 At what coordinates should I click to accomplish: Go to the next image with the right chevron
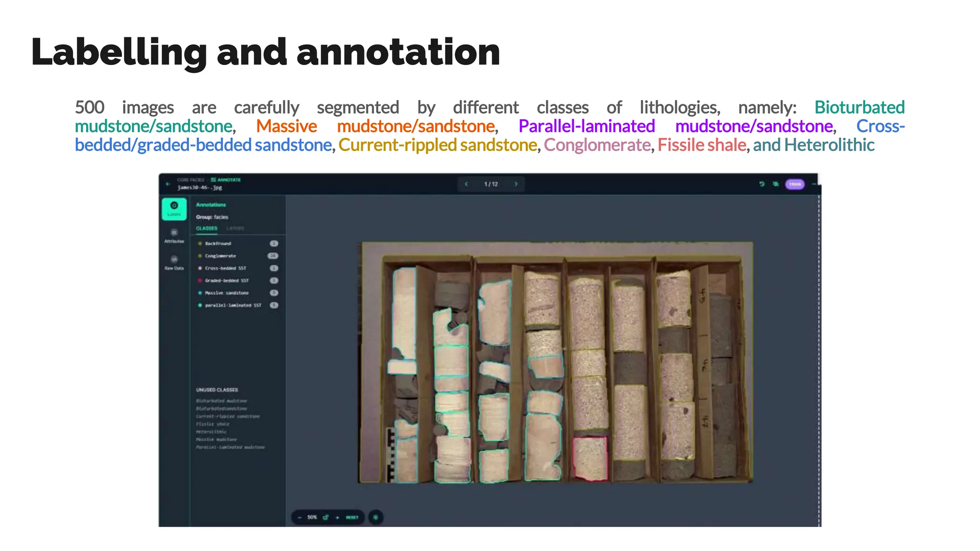(516, 184)
